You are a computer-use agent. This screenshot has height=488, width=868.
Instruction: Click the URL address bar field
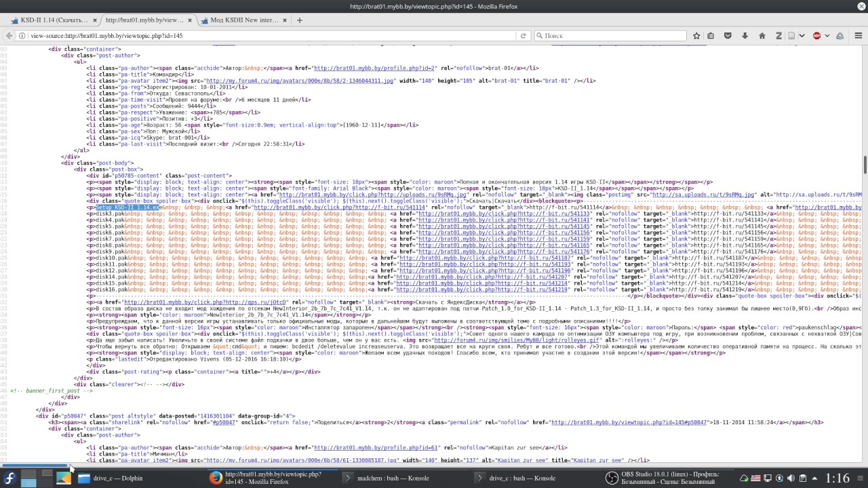(271, 35)
